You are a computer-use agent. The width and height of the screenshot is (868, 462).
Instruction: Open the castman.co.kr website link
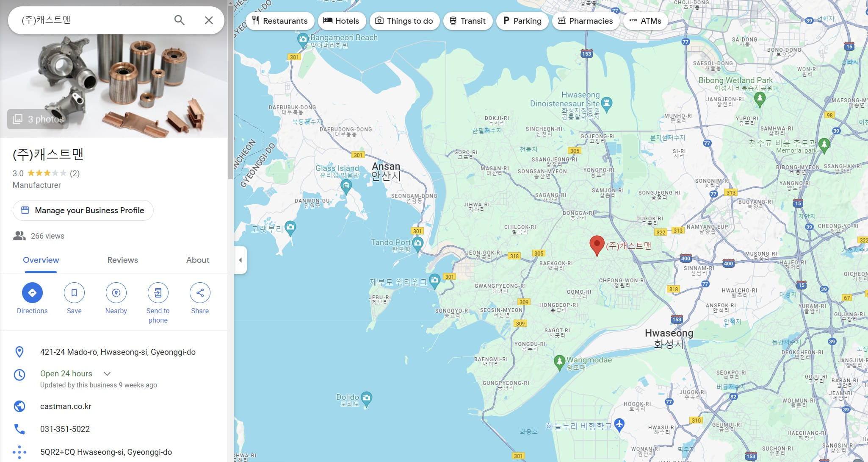coord(66,406)
